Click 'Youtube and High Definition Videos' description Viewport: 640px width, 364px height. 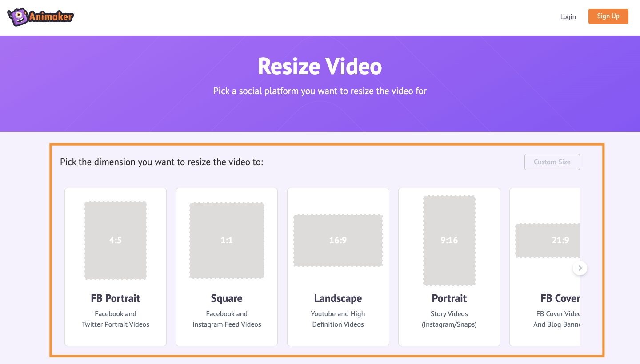pyautogui.click(x=338, y=319)
